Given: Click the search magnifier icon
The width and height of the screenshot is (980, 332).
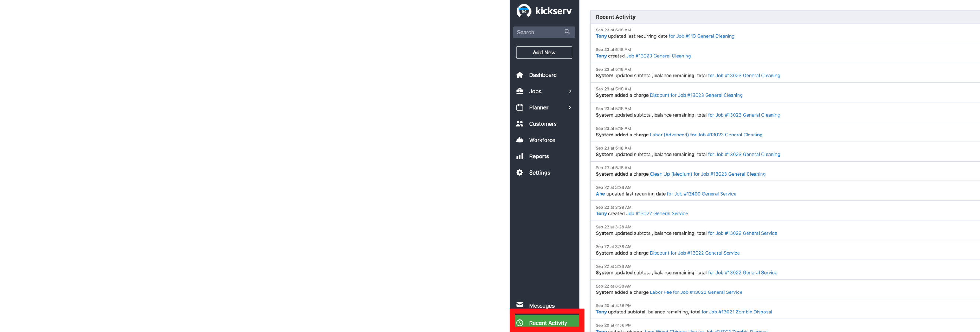Looking at the screenshot, I should (567, 32).
